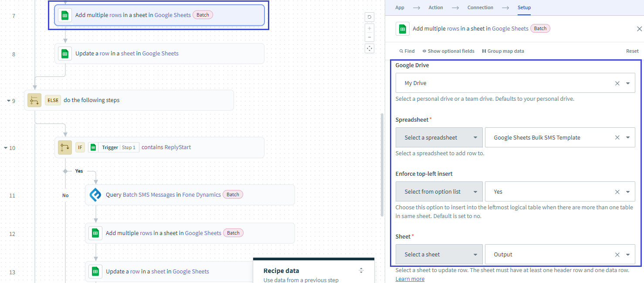Open 'Select a spreadsheet' mode dropdown
This screenshot has height=283, width=644.
point(439,137)
